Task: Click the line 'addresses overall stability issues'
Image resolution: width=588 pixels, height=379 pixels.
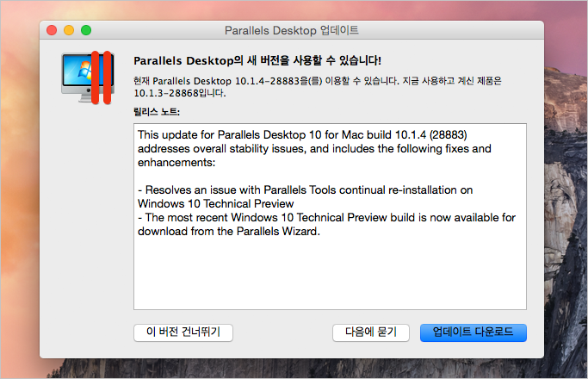Action: (314, 149)
